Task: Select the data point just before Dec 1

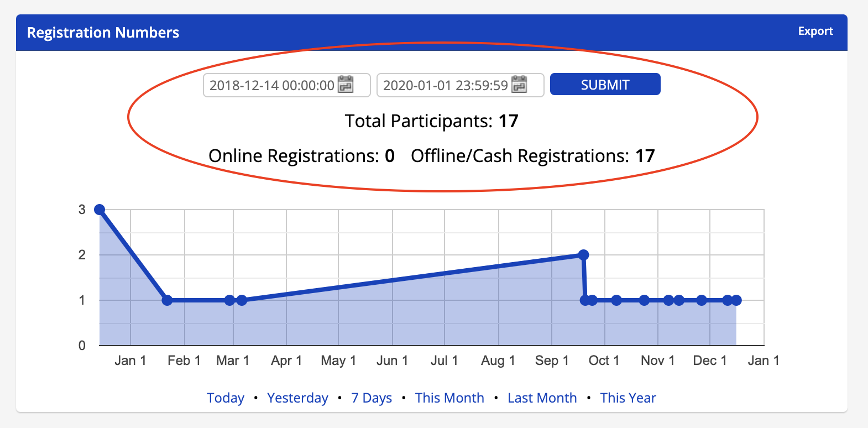Action: click(x=701, y=300)
